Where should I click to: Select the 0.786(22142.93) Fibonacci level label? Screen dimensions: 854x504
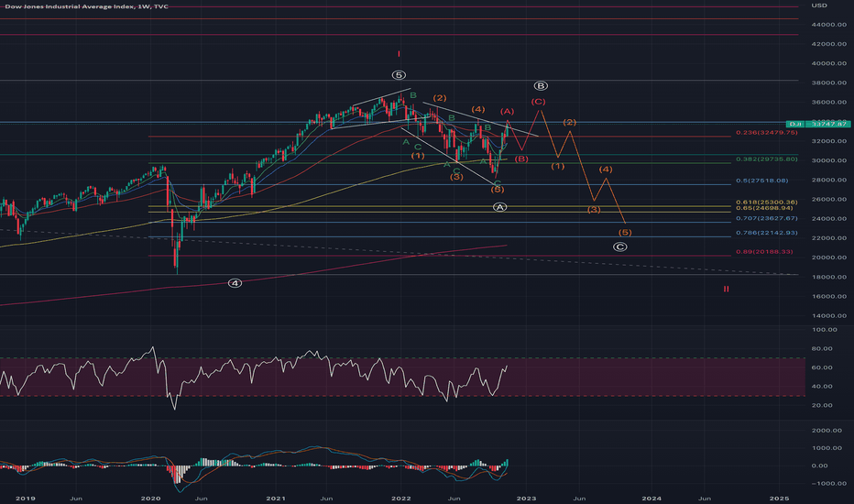766,233
